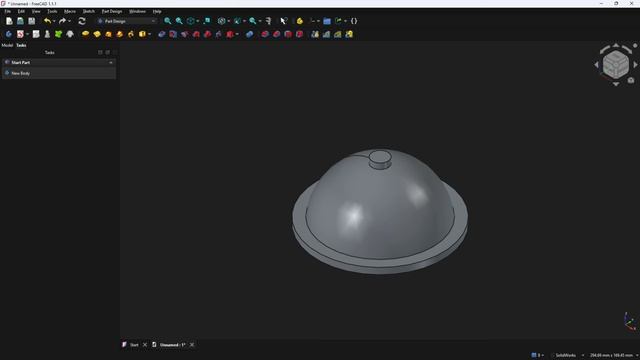The width and height of the screenshot is (640, 360).
Task: Click the MultiTransform icon
Action: point(349,34)
